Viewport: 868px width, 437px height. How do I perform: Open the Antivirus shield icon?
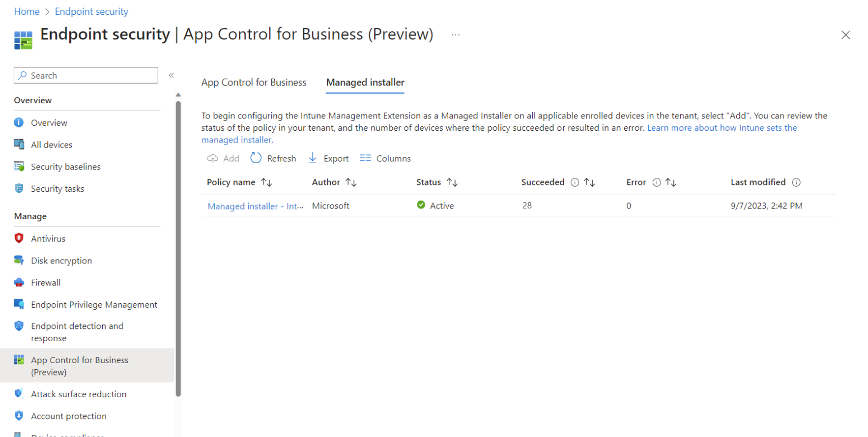pyautogui.click(x=19, y=238)
